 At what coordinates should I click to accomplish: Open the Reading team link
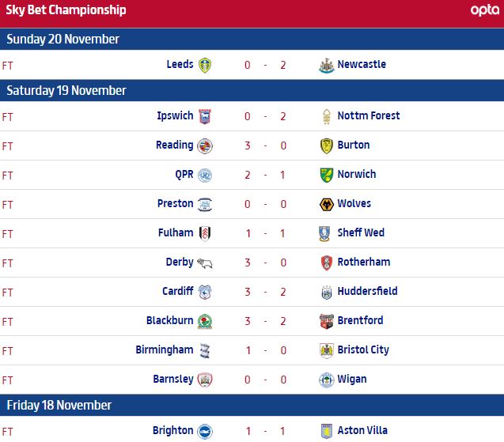point(174,145)
